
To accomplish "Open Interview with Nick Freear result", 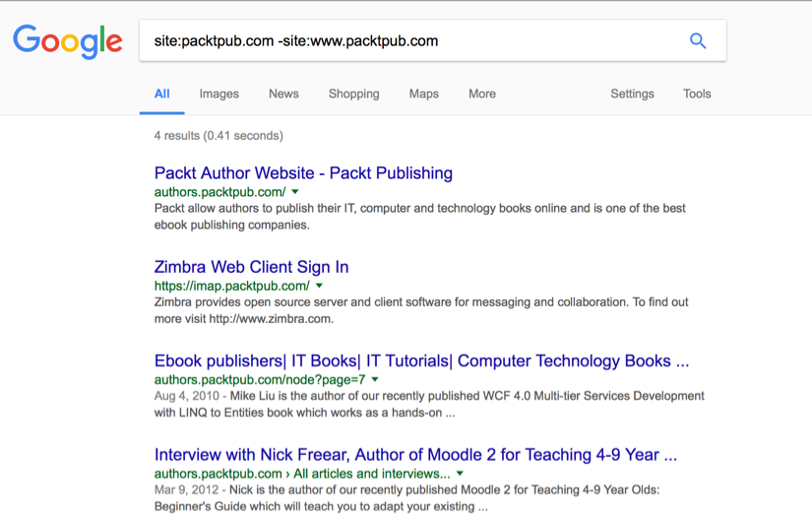I will coord(415,455).
